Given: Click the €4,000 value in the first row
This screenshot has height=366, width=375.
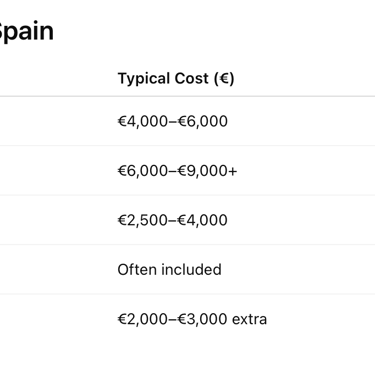Looking at the screenshot, I should pos(143,121).
